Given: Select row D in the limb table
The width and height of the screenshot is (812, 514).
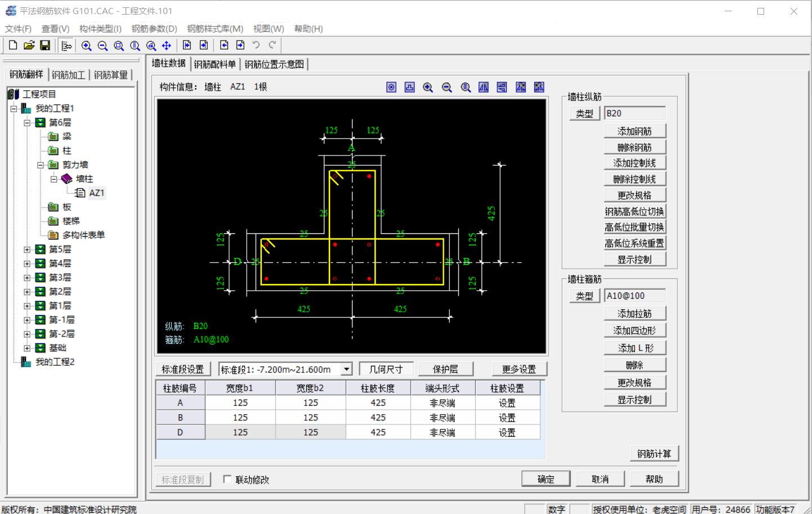Looking at the screenshot, I should pos(180,432).
